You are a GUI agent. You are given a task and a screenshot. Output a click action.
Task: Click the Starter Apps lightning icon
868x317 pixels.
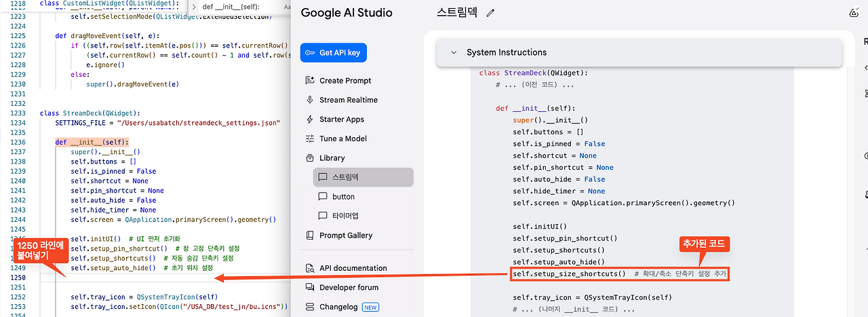(x=310, y=119)
